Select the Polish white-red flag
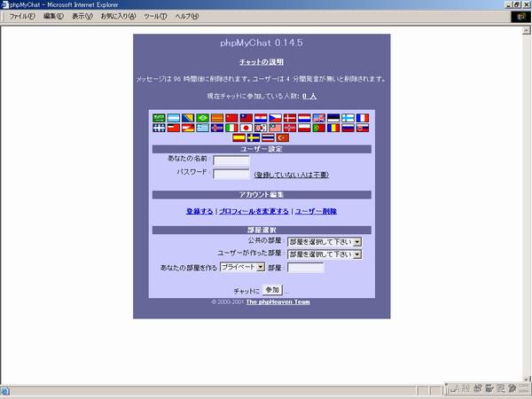 coord(304,128)
